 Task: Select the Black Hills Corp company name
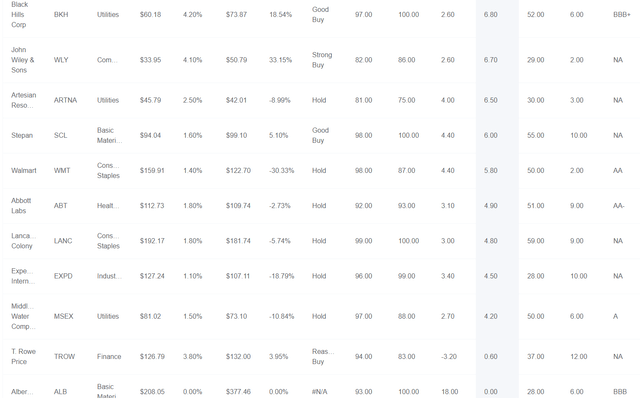tap(20, 15)
